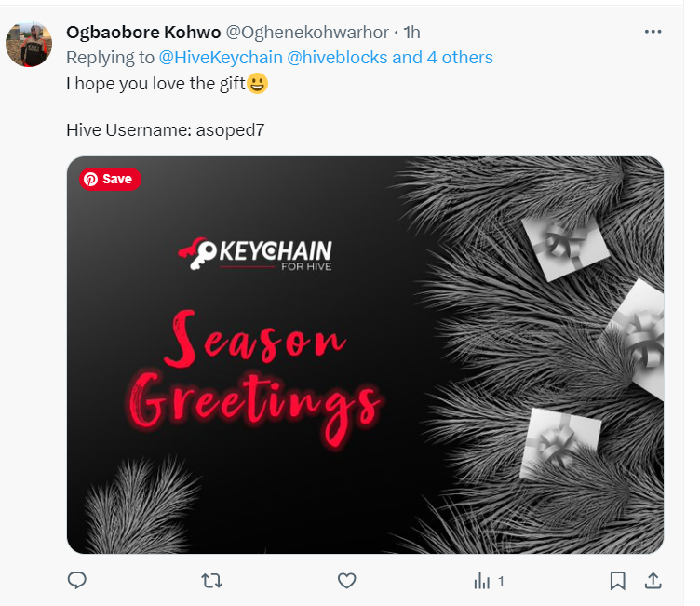Open the @Oghenekohwarhor handle
Viewport: 700px width, 606px height.
[307, 33]
